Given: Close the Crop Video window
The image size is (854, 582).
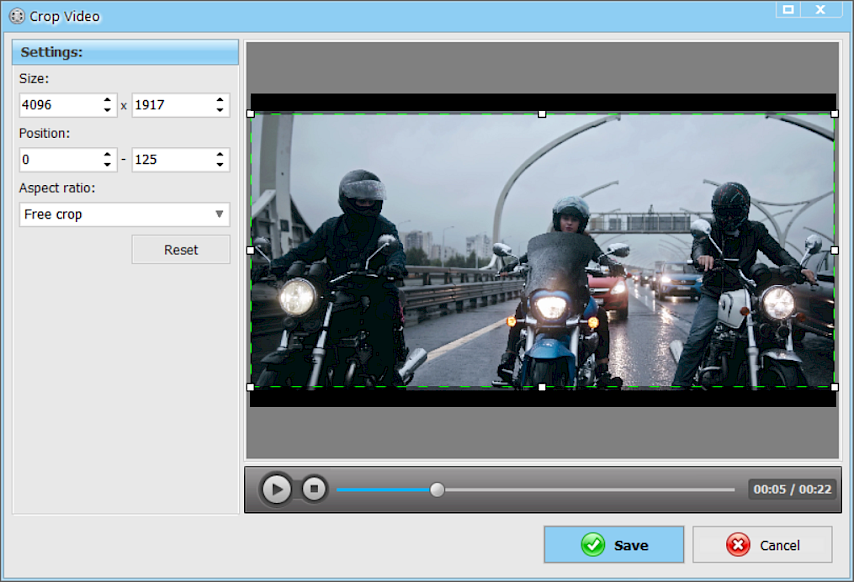Looking at the screenshot, I should click(820, 9).
